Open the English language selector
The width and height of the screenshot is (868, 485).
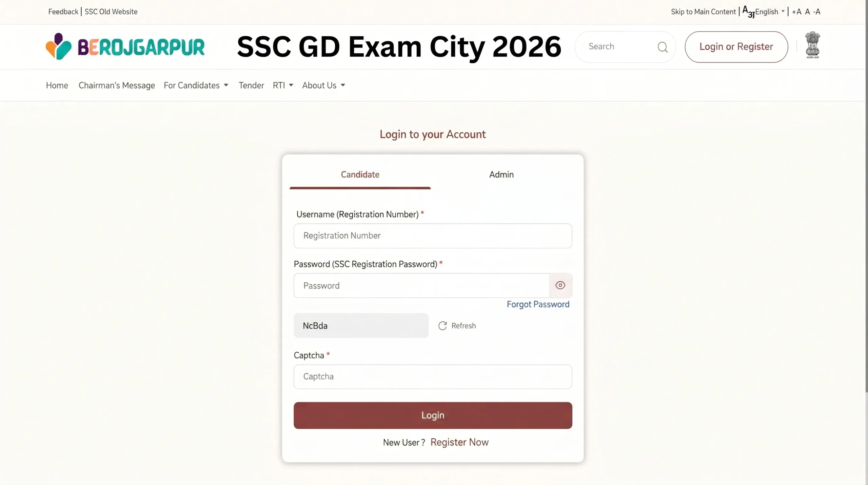click(768, 12)
